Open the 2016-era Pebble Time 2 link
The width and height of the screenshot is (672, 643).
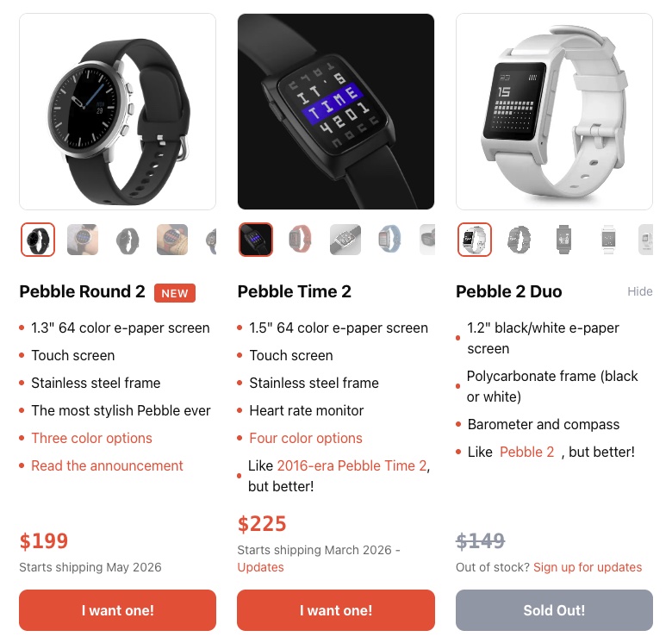pos(352,465)
